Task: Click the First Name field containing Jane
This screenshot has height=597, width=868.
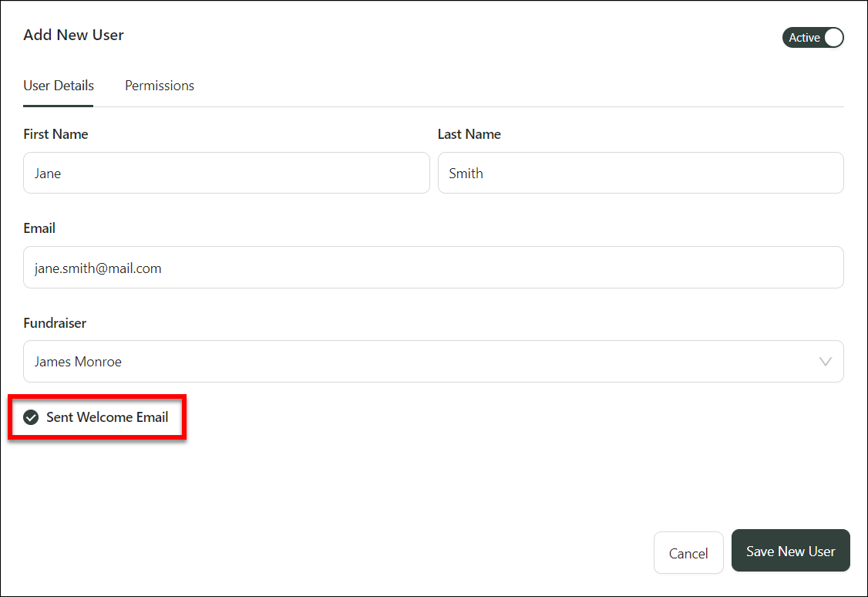Action: click(x=226, y=173)
